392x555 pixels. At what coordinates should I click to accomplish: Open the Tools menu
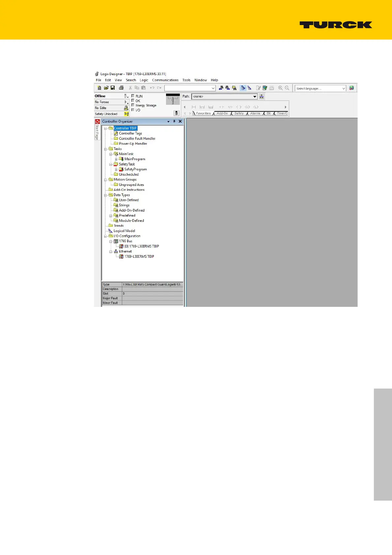click(x=186, y=80)
